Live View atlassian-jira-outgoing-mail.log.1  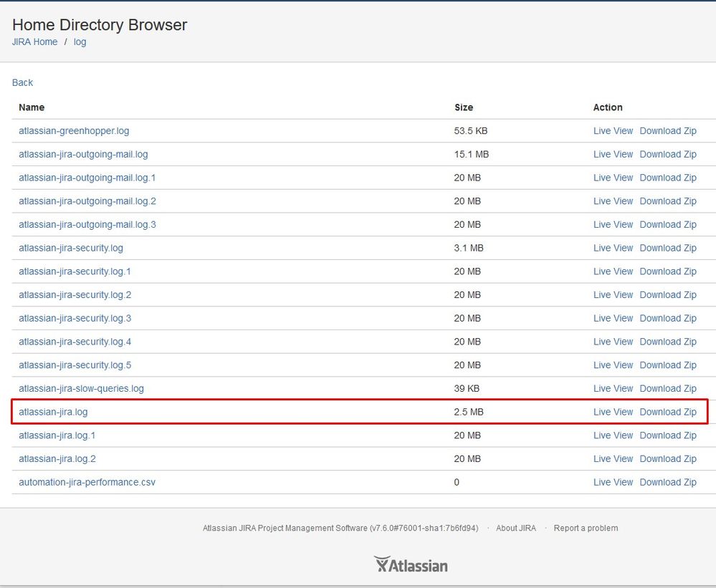pyautogui.click(x=614, y=178)
